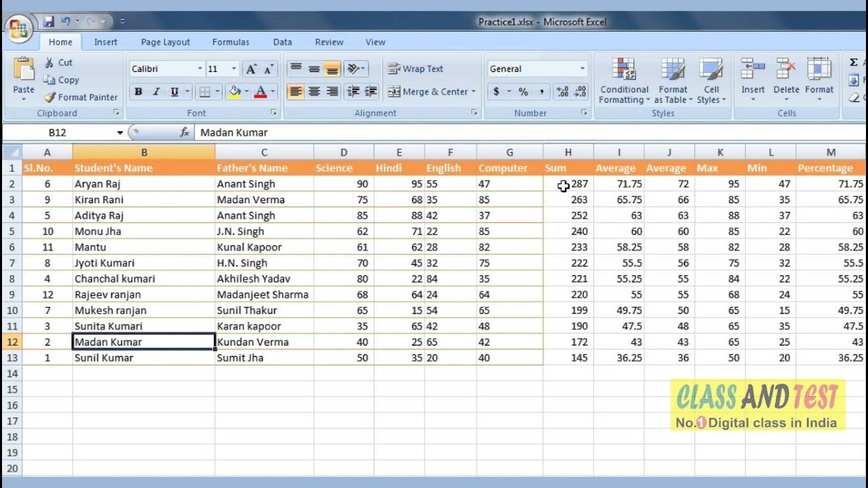Image resolution: width=868 pixels, height=488 pixels.
Task: Switch to the Insert tab
Action: click(x=106, y=42)
